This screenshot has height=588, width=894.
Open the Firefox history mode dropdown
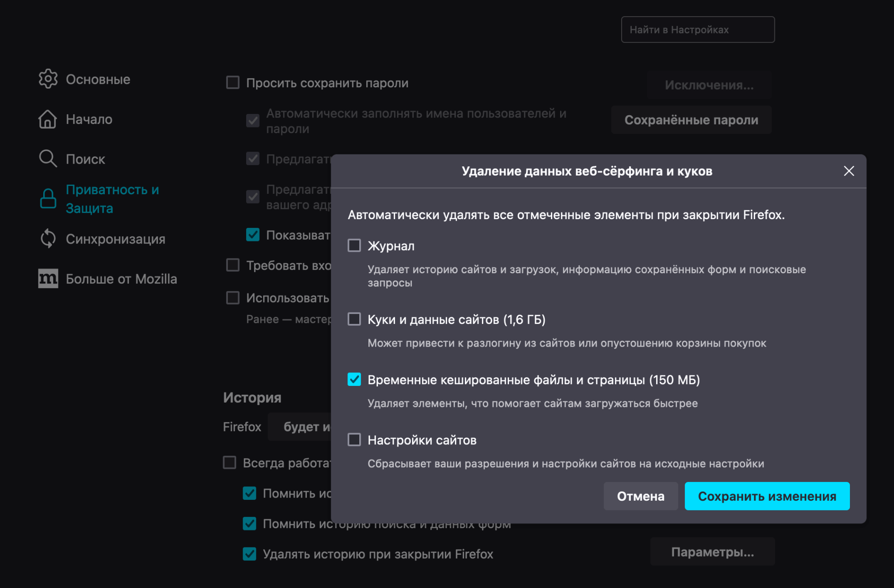[x=299, y=426]
